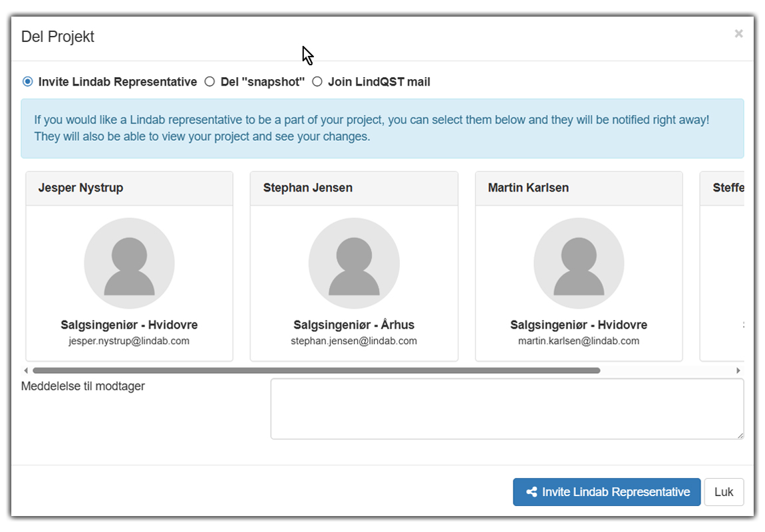Click the Meddelelse til modtager text box
The image size is (765, 532).
[x=506, y=409]
